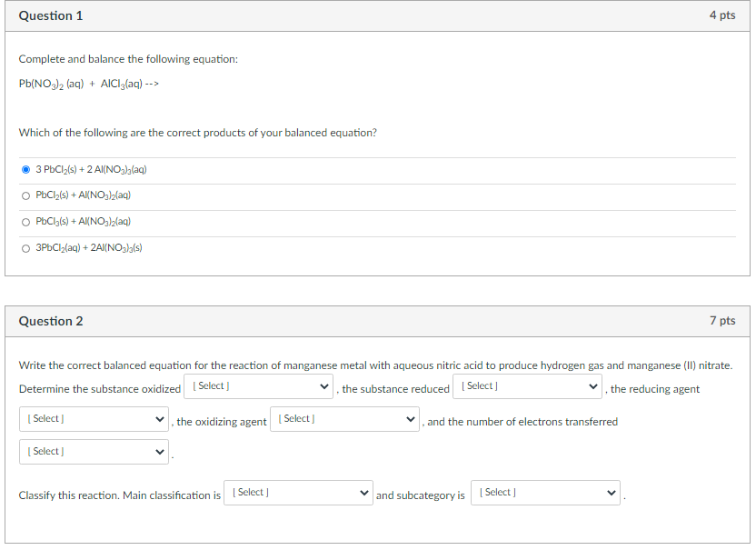Image resolution: width=756 pixels, height=550 pixels.
Task: Pick the answer PbCl3(s) + Al(NO3)2(aq)
Action: (26, 222)
